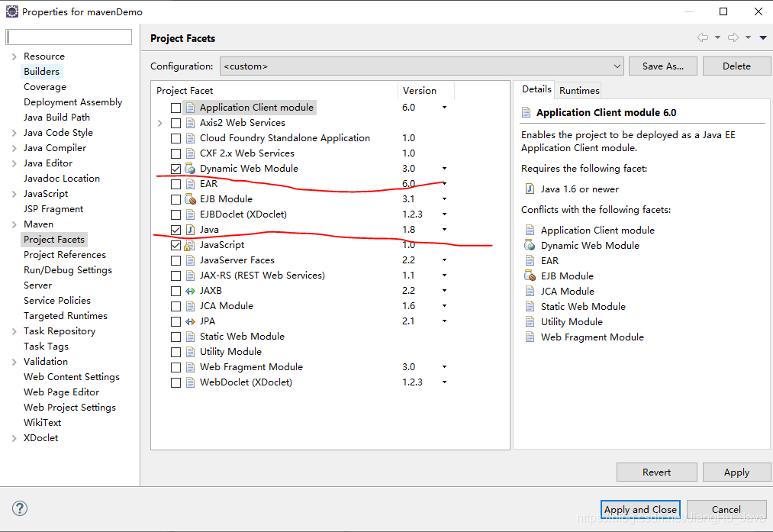Open Dynamic Web Module version dropdown
773x532 pixels.
444,169
